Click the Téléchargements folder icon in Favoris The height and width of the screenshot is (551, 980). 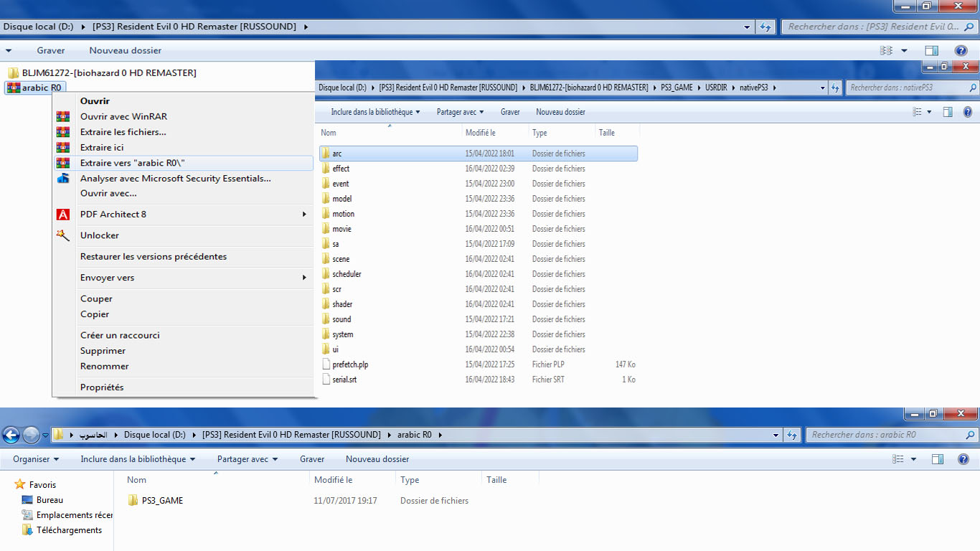pos(27,530)
